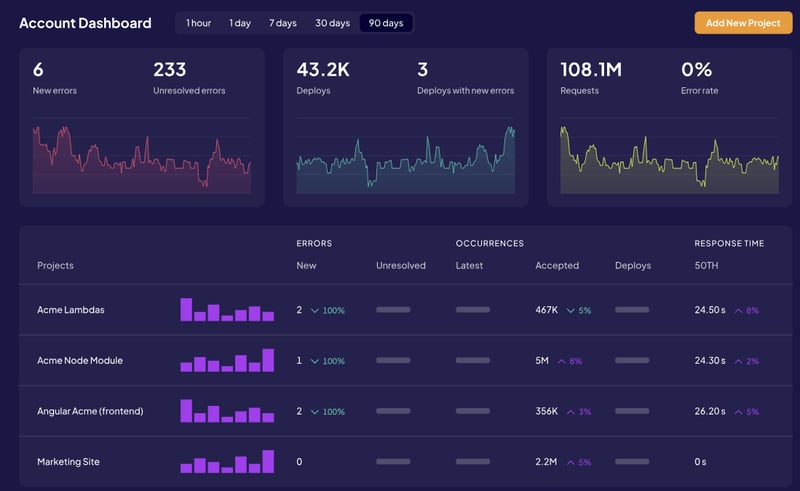Open the Angular Acme (frontend) project
Viewport: 800px width, 491px height.
tap(90, 412)
